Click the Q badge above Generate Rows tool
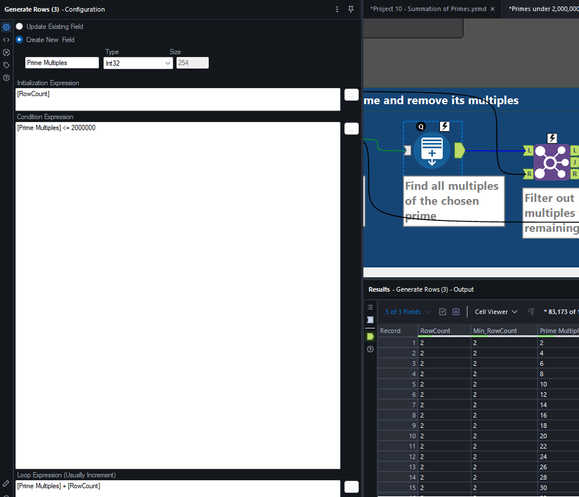Screen dimensions: 579x497 pyautogui.click(x=421, y=127)
